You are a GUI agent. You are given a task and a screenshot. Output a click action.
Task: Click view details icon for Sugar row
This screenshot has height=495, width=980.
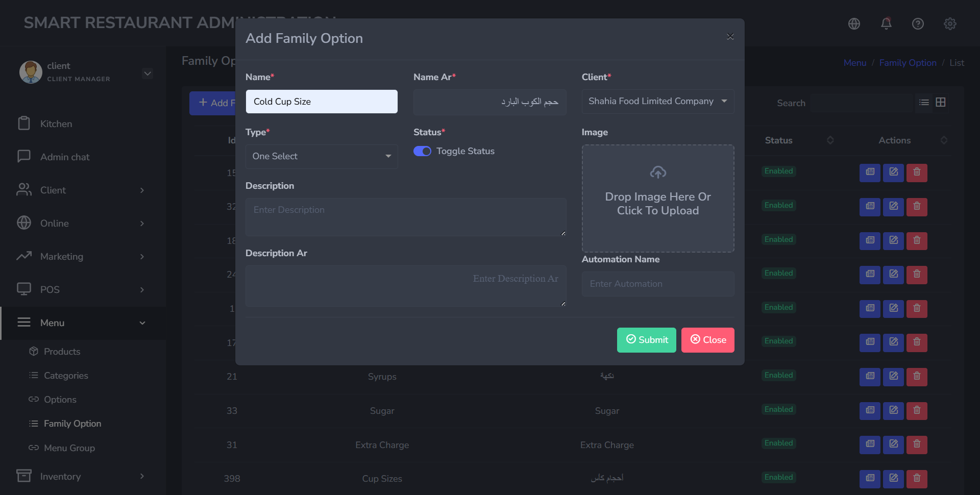pos(870,411)
